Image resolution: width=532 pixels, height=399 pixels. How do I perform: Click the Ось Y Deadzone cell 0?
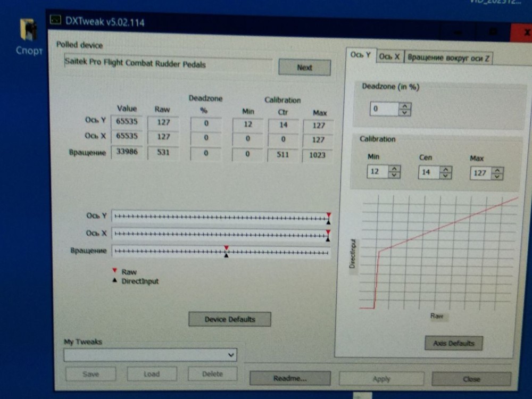tap(206, 123)
